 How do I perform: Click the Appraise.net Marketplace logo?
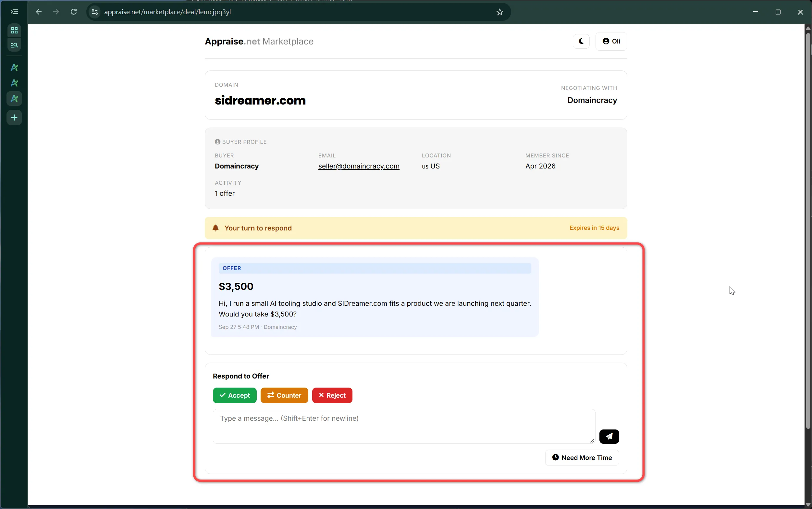click(259, 42)
